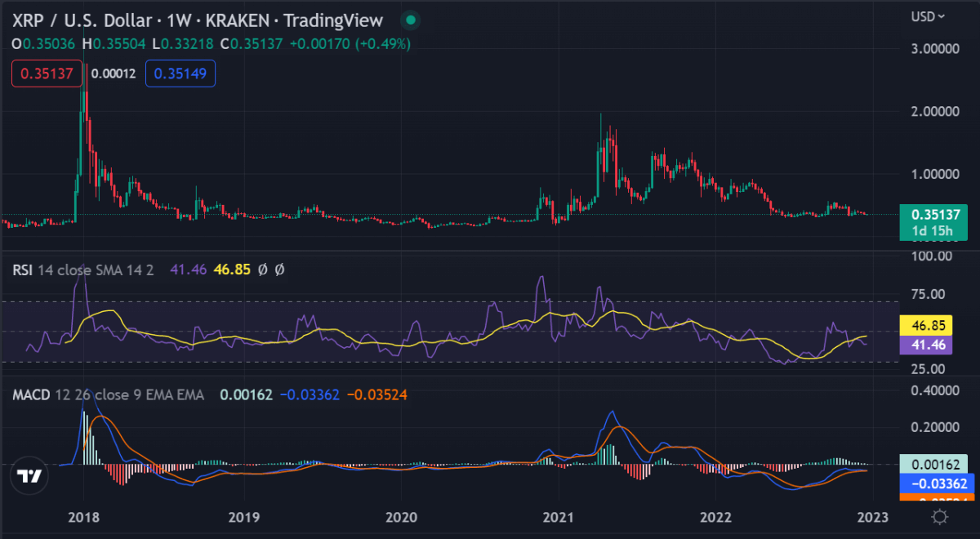Screen dimensions: 980x539
Task: Click the TradingView logo icon
Action: 30,476
